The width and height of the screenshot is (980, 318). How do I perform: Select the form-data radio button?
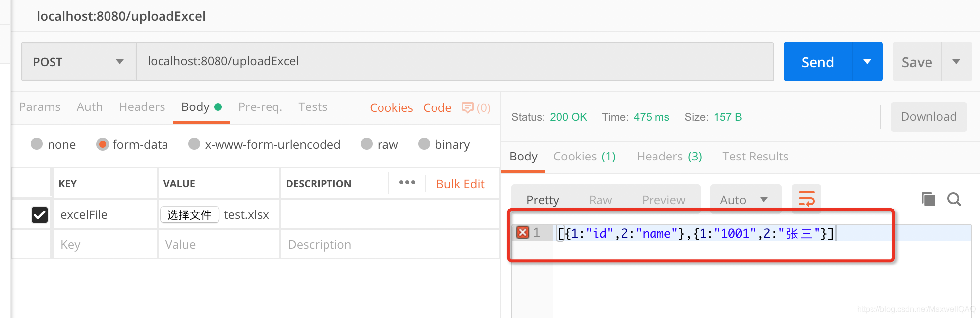pyautogui.click(x=102, y=144)
